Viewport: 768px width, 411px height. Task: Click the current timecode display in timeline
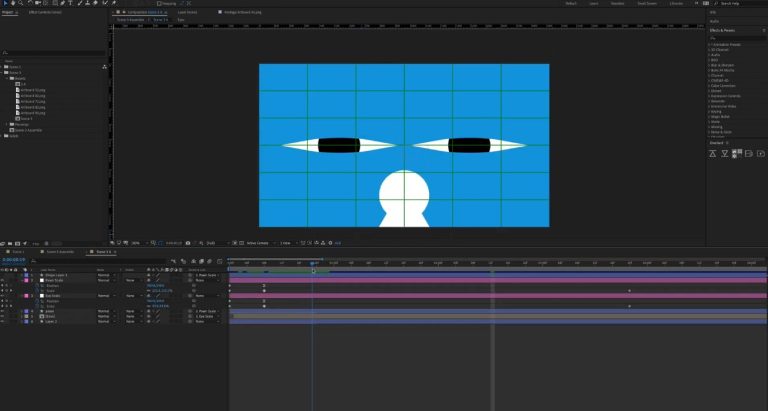pyautogui.click(x=14, y=260)
